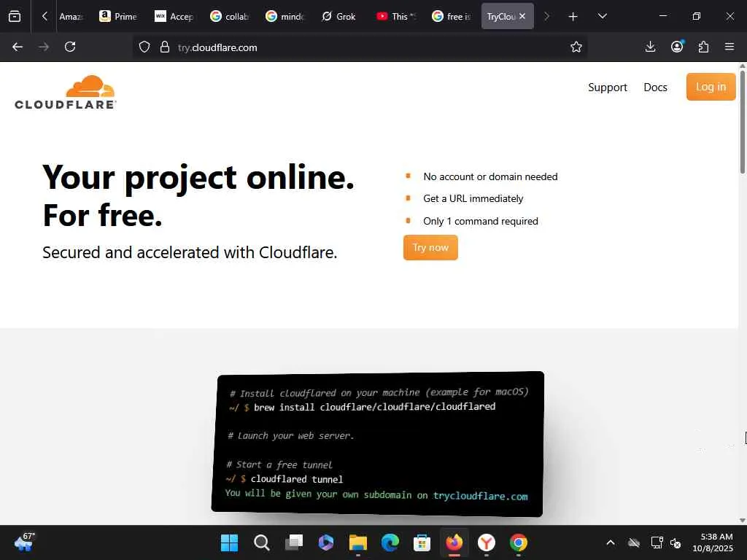Viewport: 747px width, 560px height.
Task: Open the downloads panel
Action: point(650,47)
